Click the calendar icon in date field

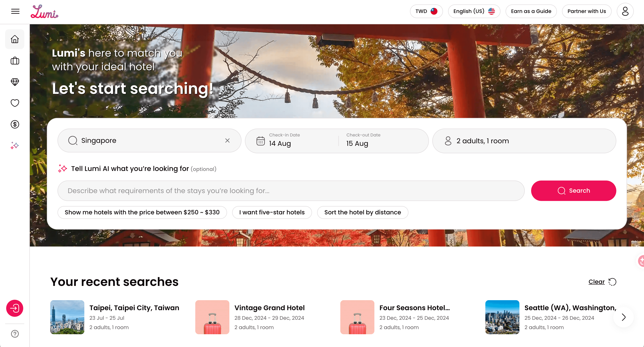[x=260, y=141]
